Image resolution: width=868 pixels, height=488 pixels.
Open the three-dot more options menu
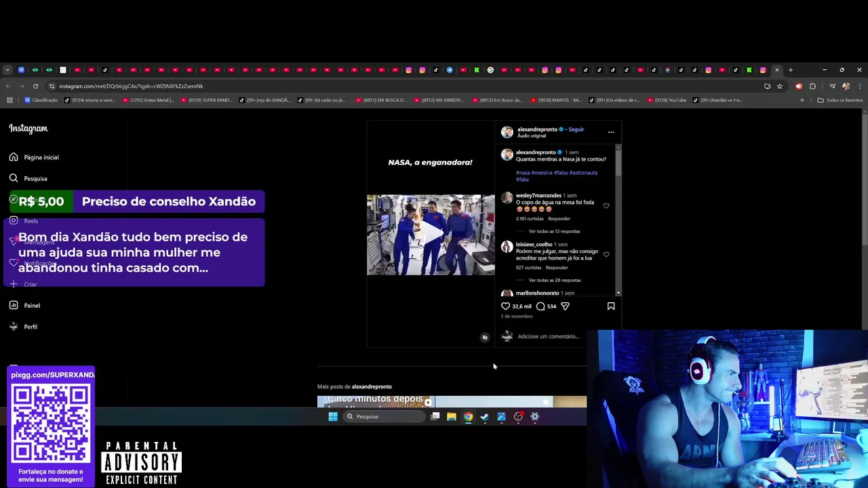[611, 132]
